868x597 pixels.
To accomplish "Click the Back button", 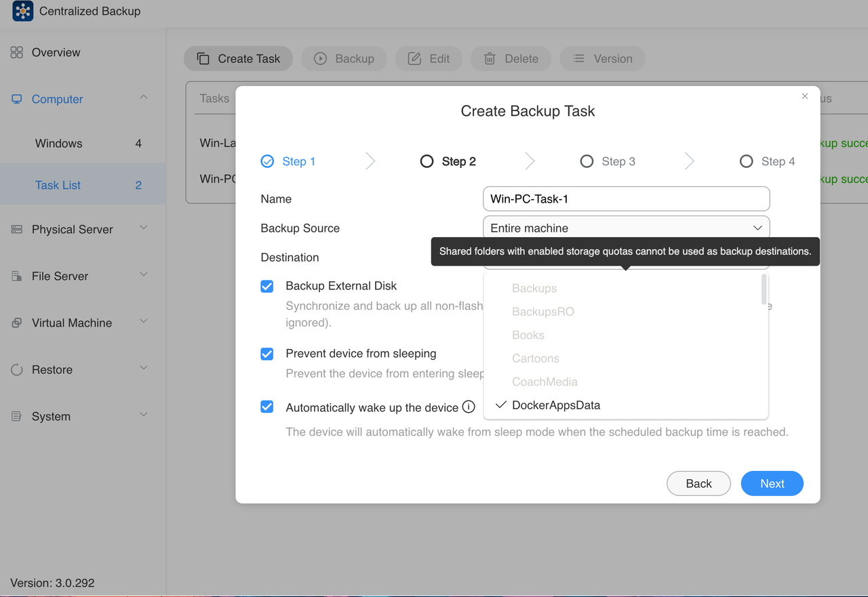I will point(698,484).
